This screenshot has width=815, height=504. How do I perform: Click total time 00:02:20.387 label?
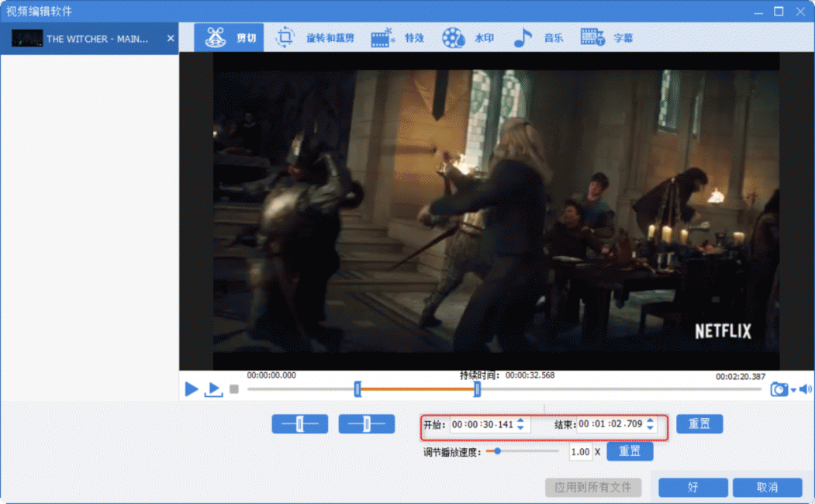[x=741, y=376]
